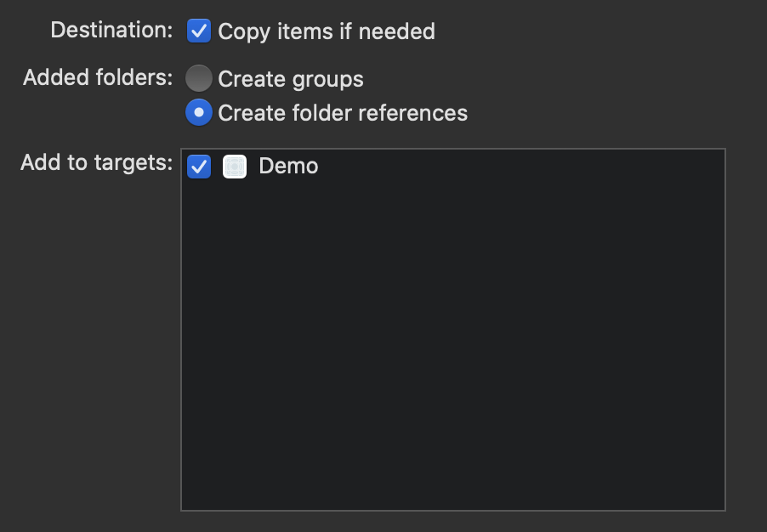The width and height of the screenshot is (767, 532).
Task: Click the "Add to targets:" label
Action: (x=96, y=162)
